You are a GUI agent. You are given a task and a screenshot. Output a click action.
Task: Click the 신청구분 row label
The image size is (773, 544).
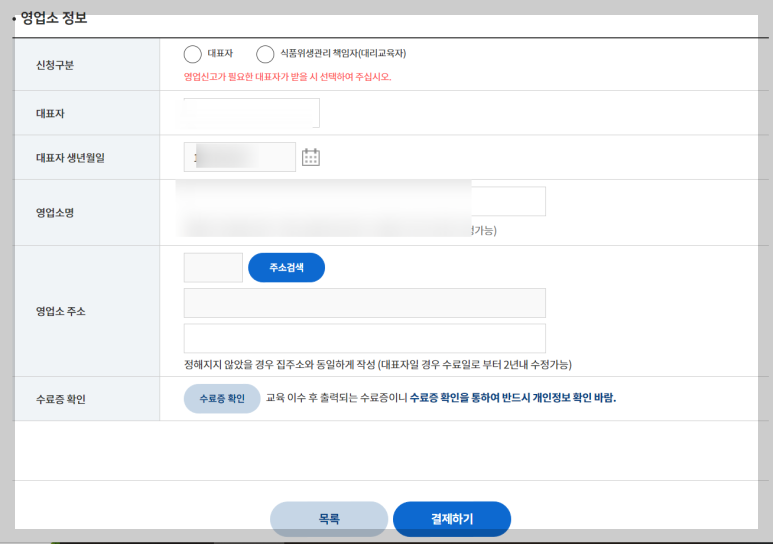tap(55, 65)
